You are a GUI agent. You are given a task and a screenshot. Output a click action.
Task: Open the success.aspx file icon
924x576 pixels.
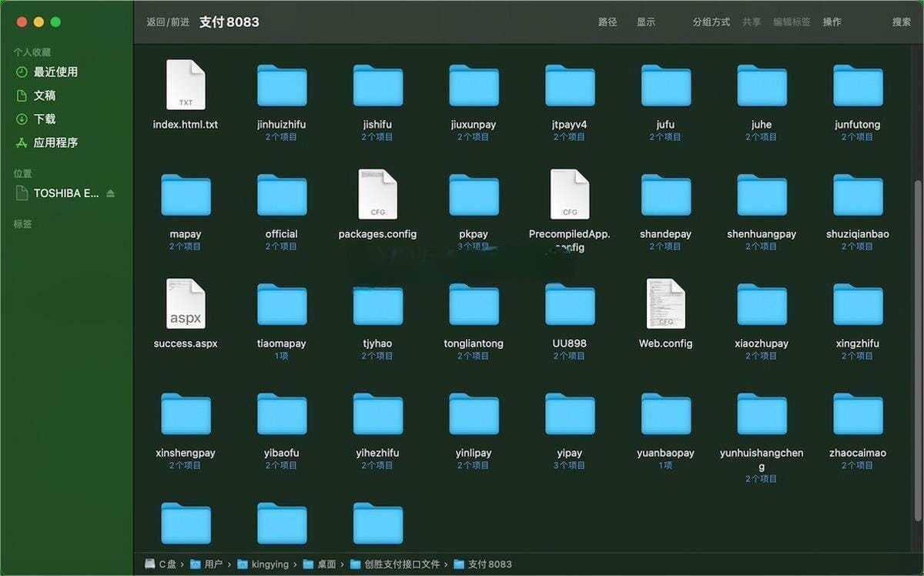[x=186, y=304]
